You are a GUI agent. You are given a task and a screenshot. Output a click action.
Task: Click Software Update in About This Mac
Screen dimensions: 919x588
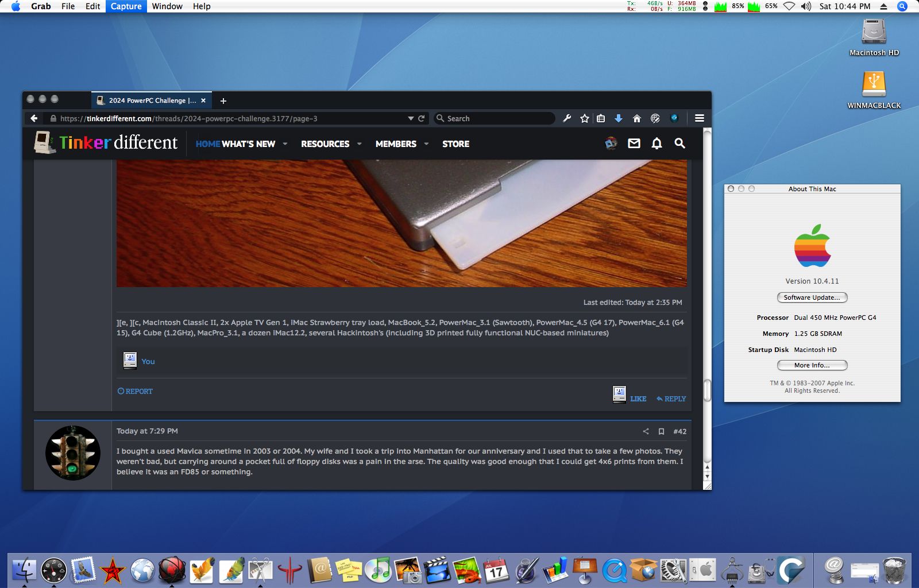(x=812, y=297)
